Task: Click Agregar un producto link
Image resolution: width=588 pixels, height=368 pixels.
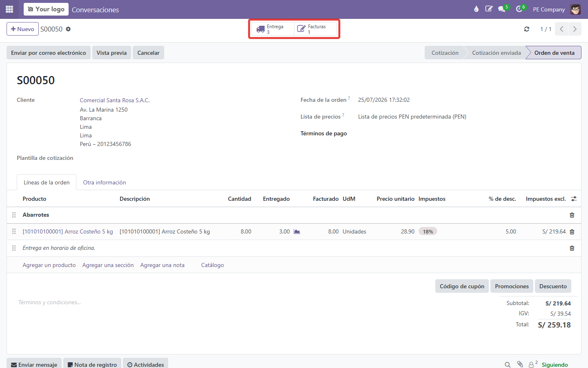Action: point(49,265)
